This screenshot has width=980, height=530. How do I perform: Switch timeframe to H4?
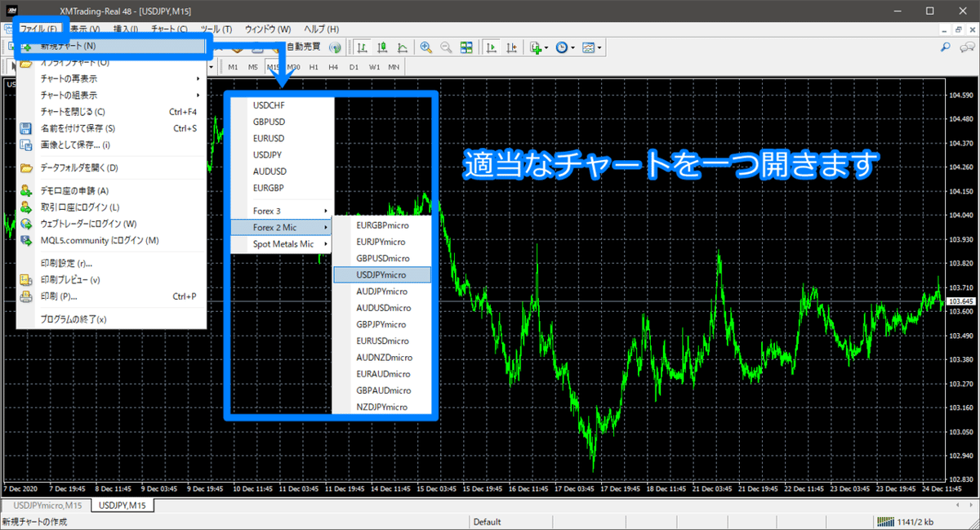pos(335,66)
